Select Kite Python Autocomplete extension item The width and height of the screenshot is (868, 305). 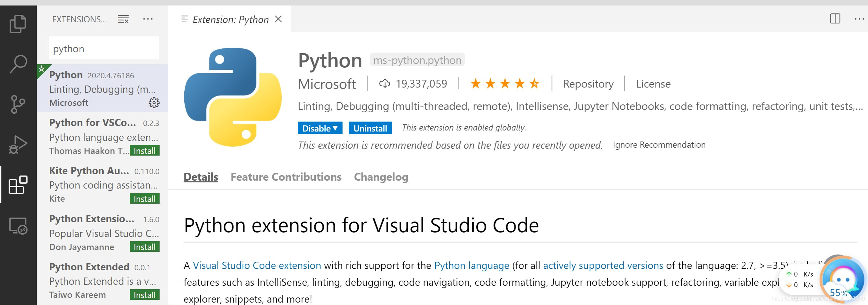click(x=102, y=184)
